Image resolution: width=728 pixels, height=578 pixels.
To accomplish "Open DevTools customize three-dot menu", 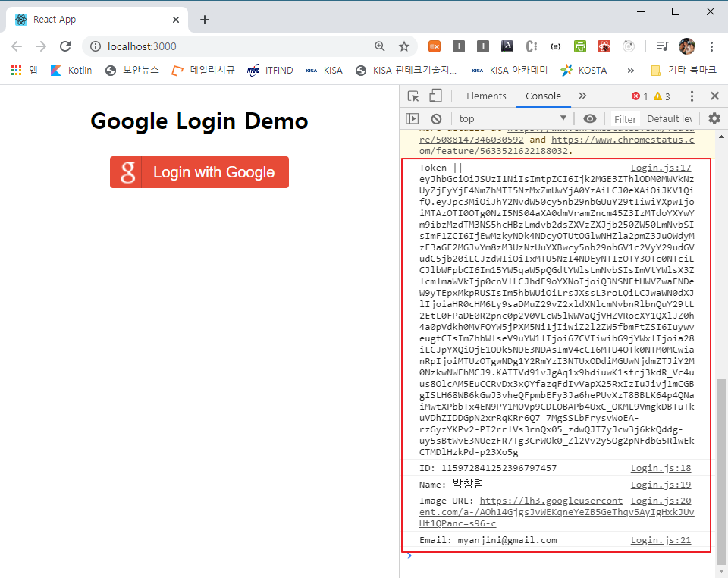I will pos(692,96).
